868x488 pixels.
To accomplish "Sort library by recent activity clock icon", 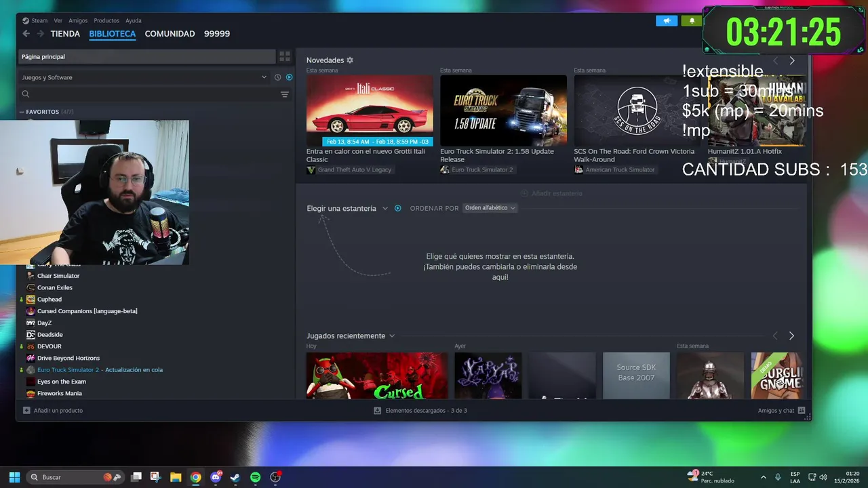I will tap(277, 77).
